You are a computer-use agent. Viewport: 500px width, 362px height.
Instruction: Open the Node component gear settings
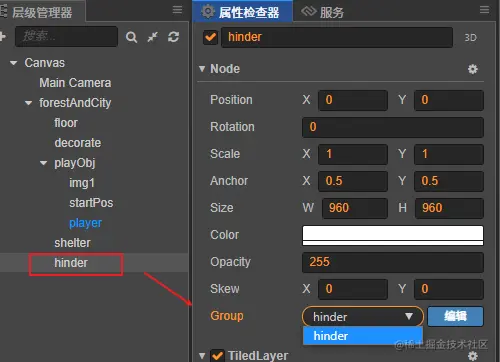point(473,69)
